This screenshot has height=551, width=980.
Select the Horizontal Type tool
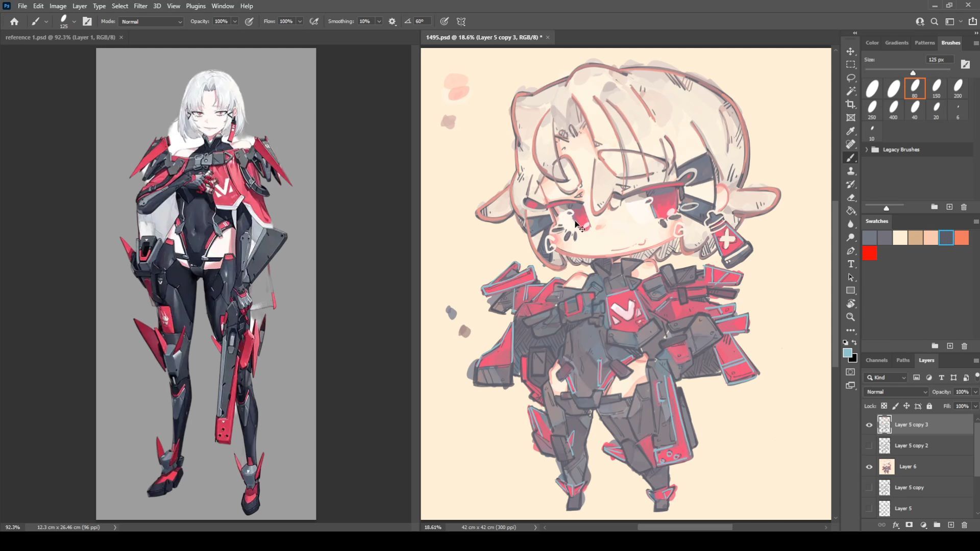pyautogui.click(x=850, y=264)
